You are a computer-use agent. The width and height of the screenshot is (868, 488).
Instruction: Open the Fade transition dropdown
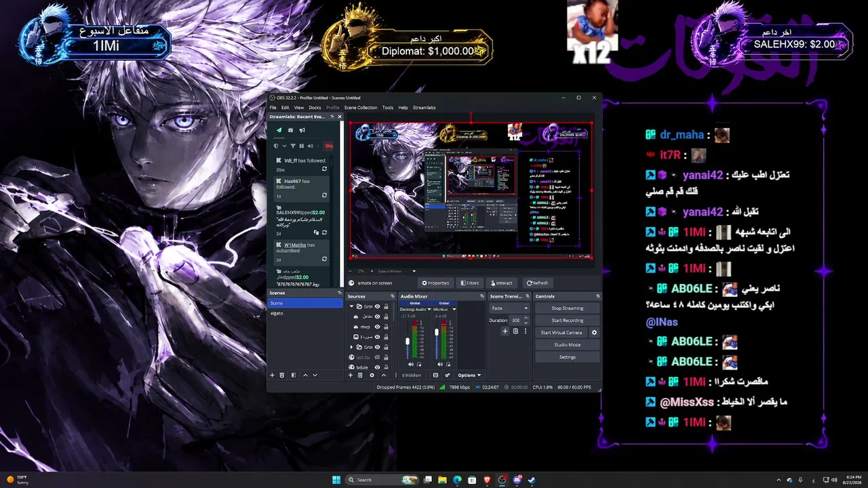[x=509, y=308]
